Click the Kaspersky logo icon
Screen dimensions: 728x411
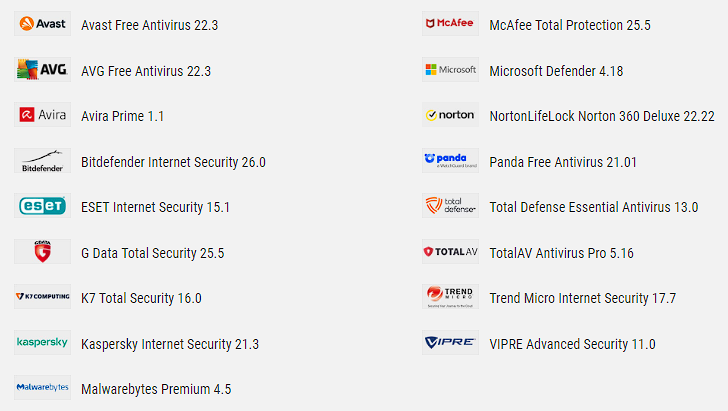[x=42, y=343]
